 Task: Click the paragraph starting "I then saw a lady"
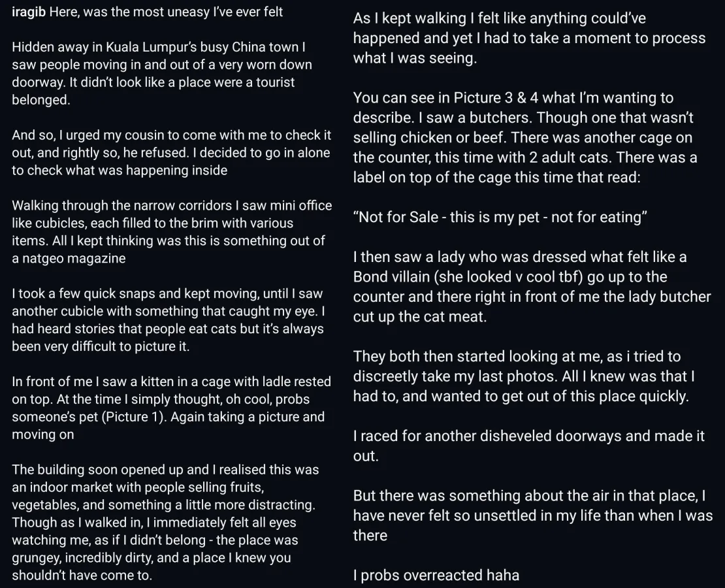[532, 287]
